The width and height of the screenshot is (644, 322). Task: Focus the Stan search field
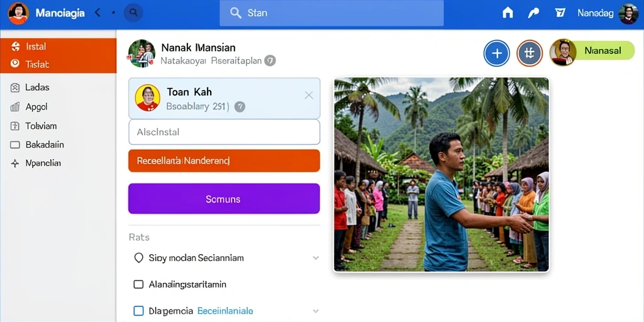pos(331,13)
